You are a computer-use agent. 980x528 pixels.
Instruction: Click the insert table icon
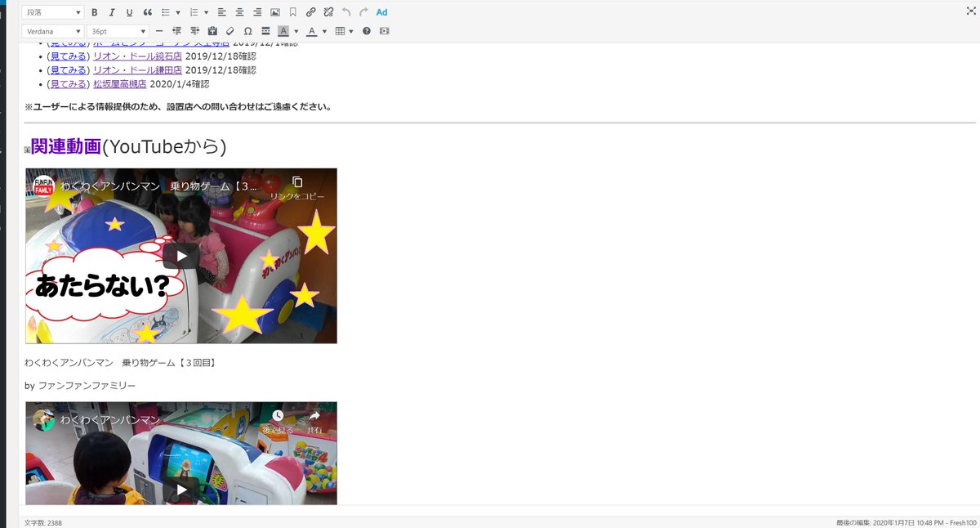point(341,31)
